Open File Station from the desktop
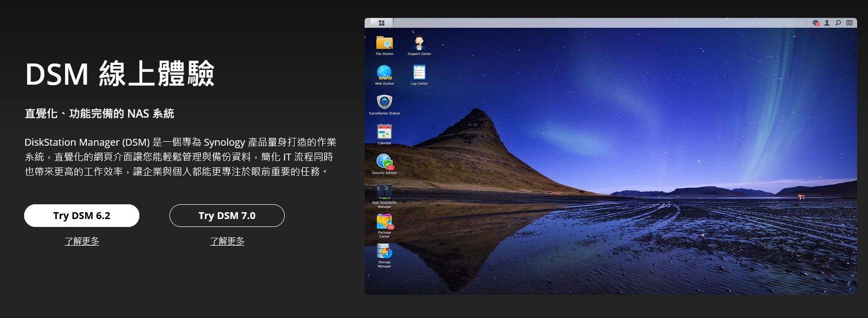Image resolution: width=868 pixels, height=318 pixels. (384, 43)
